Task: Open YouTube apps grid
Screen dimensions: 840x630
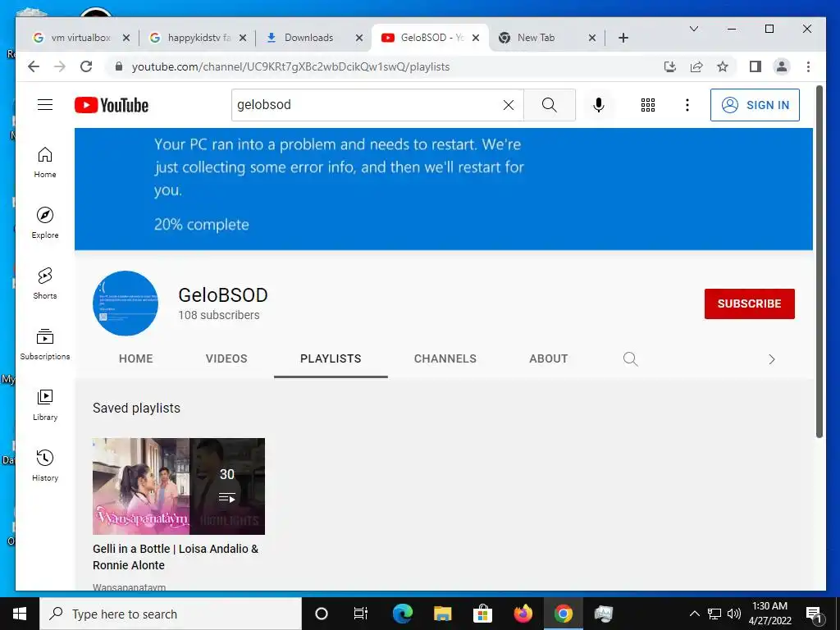Action: [648, 105]
